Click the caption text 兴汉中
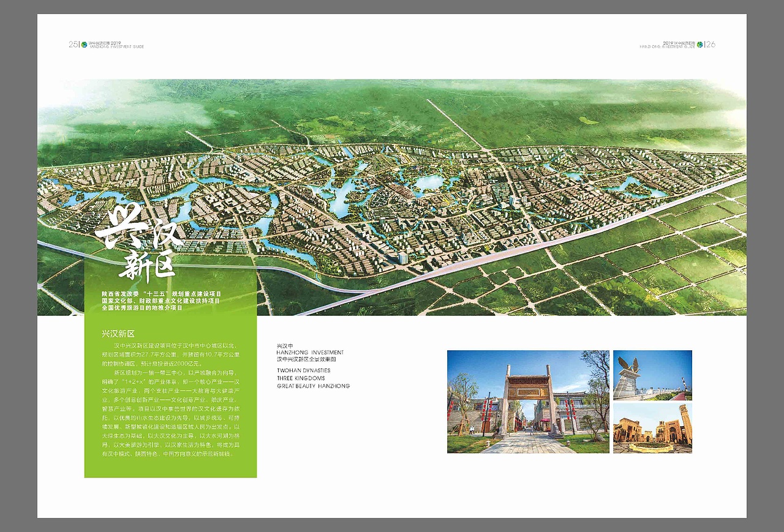Screen dimensions: 784x532 [285, 346]
